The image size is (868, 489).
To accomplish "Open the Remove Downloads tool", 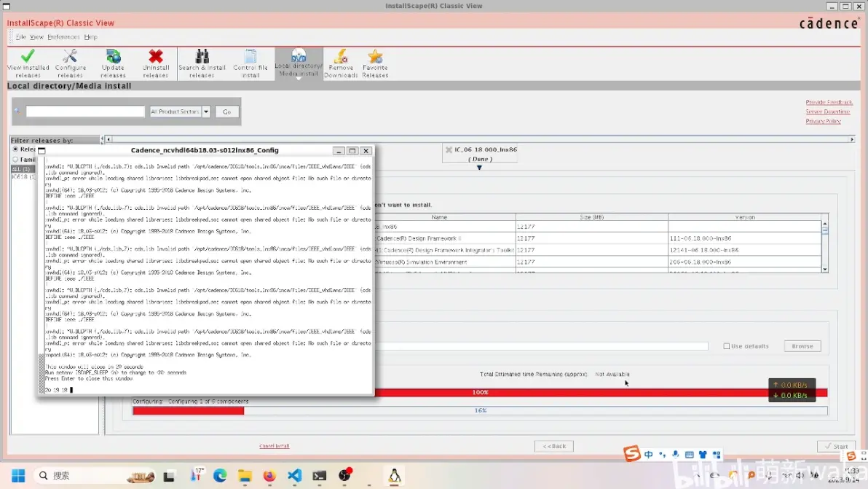I will click(x=341, y=63).
